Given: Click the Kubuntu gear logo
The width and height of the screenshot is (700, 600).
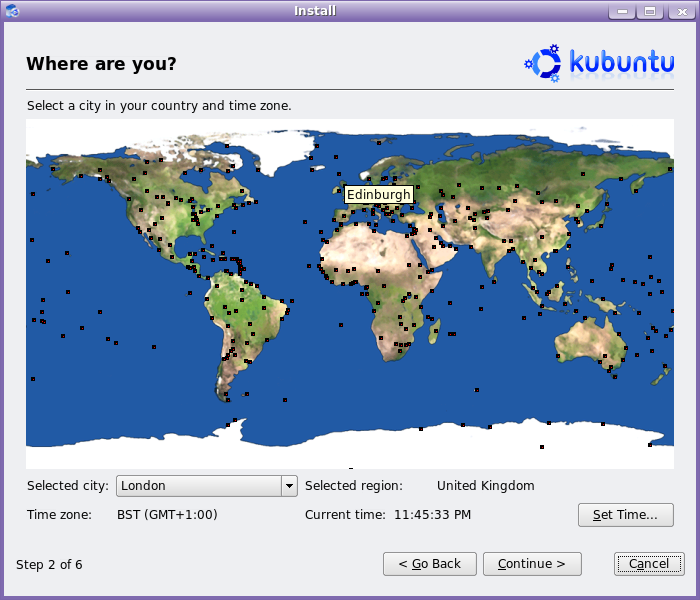Looking at the screenshot, I should pos(543,62).
